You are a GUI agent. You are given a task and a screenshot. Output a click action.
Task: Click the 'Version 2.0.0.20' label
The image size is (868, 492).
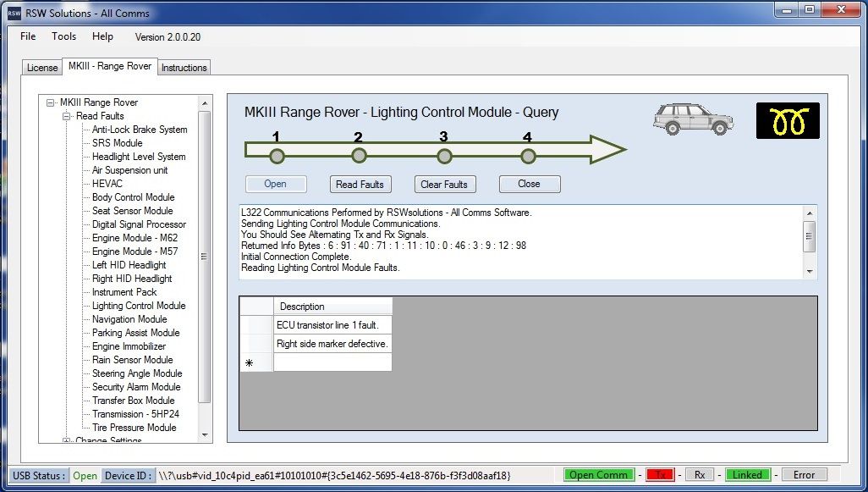168,37
